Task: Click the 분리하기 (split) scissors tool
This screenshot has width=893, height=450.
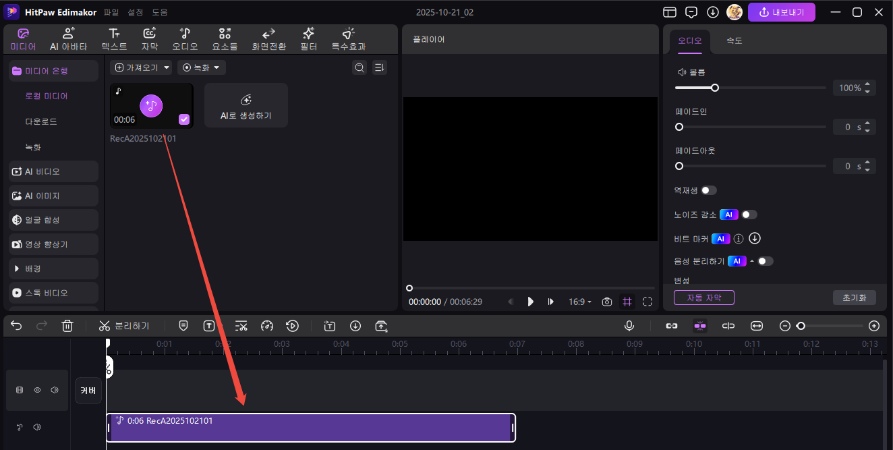Action: pyautogui.click(x=124, y=326)
